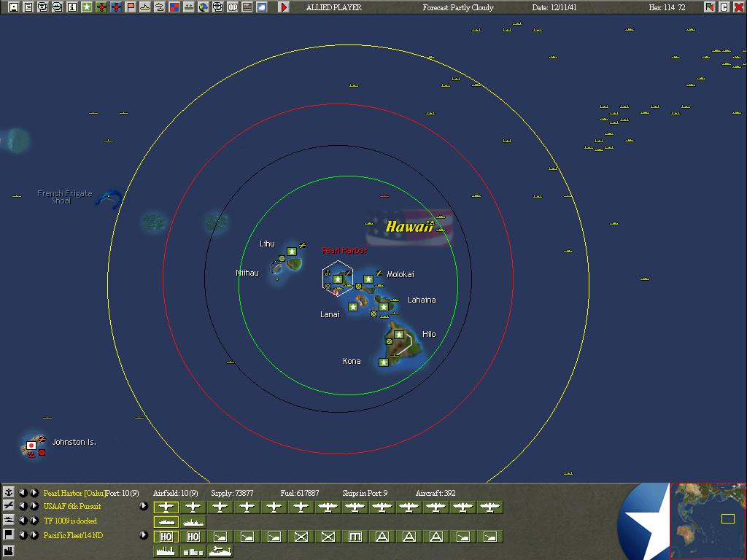The image size is (747, 560).
Task: Click the factory industry icon bottom left
Action: click(x=9, y=551)
